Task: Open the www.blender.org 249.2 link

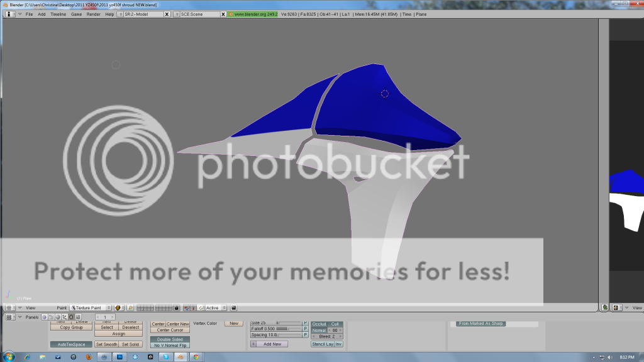Action: click(253, 14)
